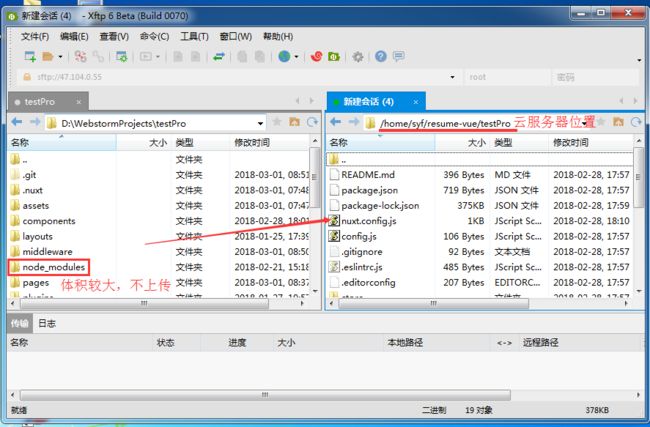The image size is (650, 427).
Task: Click the Open folder toolbar icon
Action: click(48, 56)
